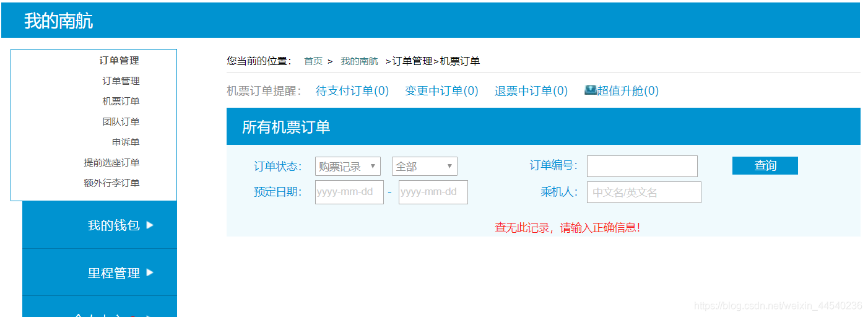Screen dimensions: 868x317
Task: Select 申诉单 in sidebar
Action: [x=126, y=142]
